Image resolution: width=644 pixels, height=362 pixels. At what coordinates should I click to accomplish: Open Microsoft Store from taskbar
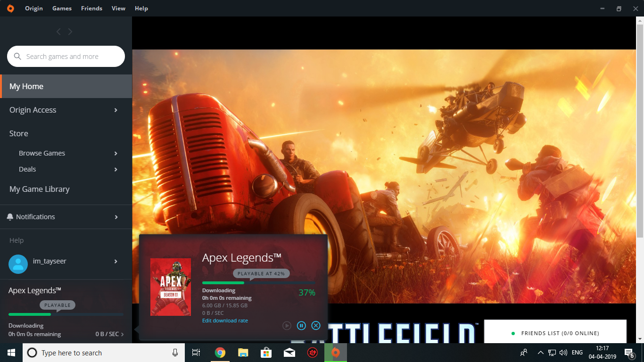click(266, 353)
